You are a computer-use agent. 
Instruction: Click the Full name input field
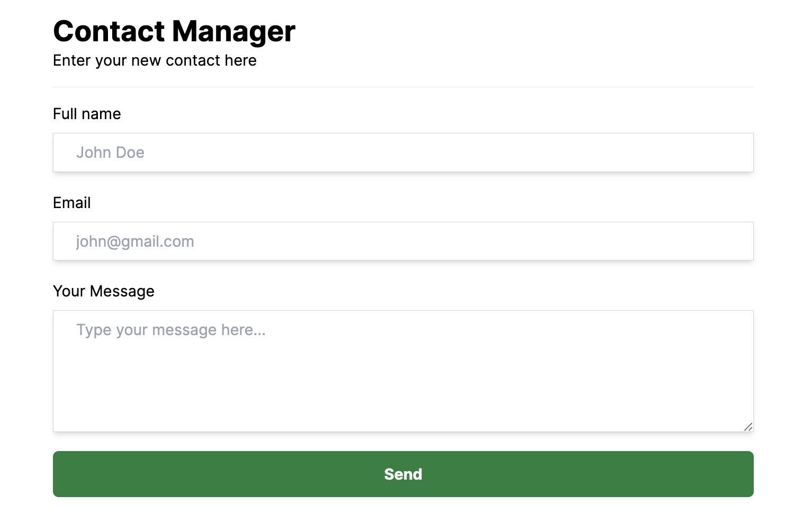(x=403, y=152)
